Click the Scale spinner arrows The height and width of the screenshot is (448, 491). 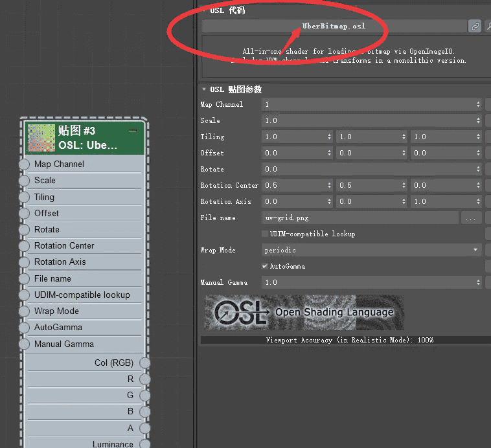coord(479,120)
